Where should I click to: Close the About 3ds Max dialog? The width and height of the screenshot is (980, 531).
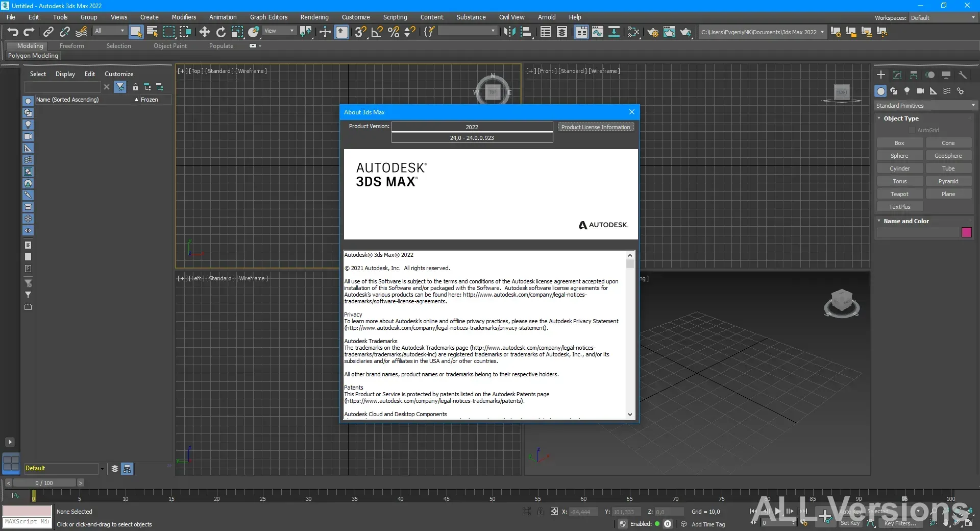pyautogui.click(x=632, y=112)
